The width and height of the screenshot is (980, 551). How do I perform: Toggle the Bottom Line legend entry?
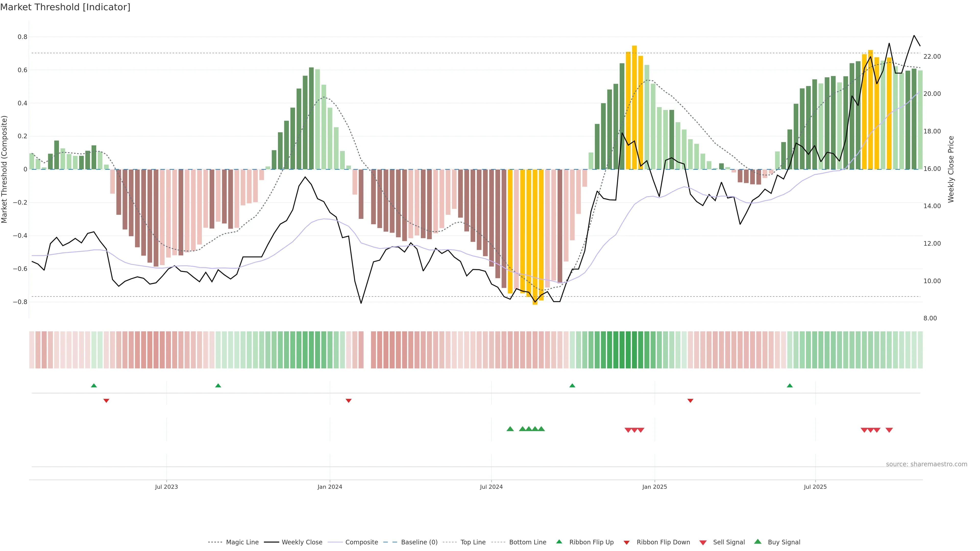tap(527, 542)
